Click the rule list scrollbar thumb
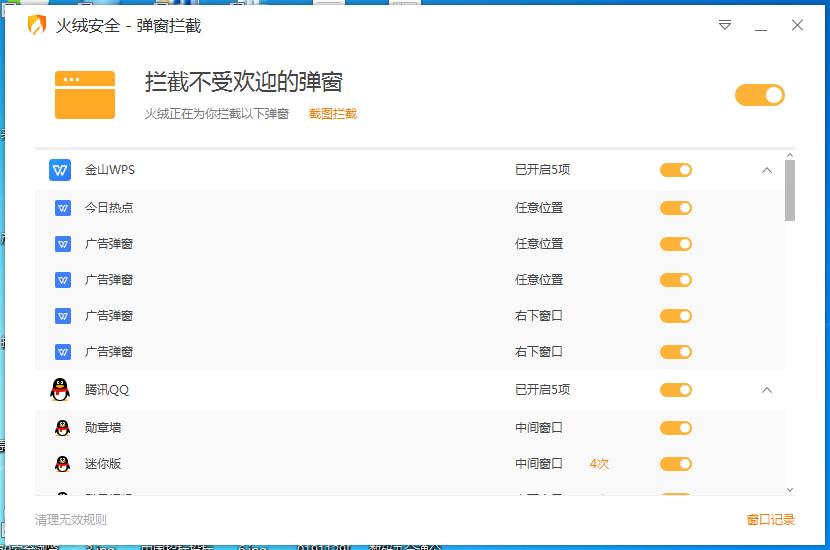 pyautogui.click(x=790, y=190)
